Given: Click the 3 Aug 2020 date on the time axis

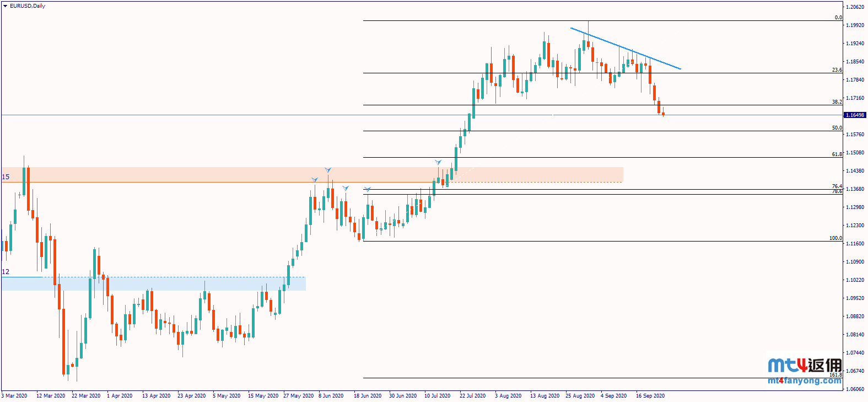Looking at the screenshot, I should 508,396.
